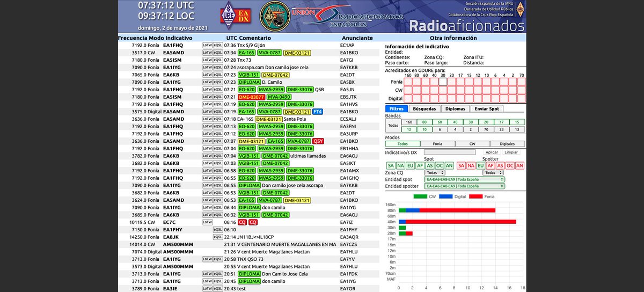Screen dimensions: 644x292
Task: Click eQSL badge in the 22:14 EA8JK row
Action: (218, 237)
